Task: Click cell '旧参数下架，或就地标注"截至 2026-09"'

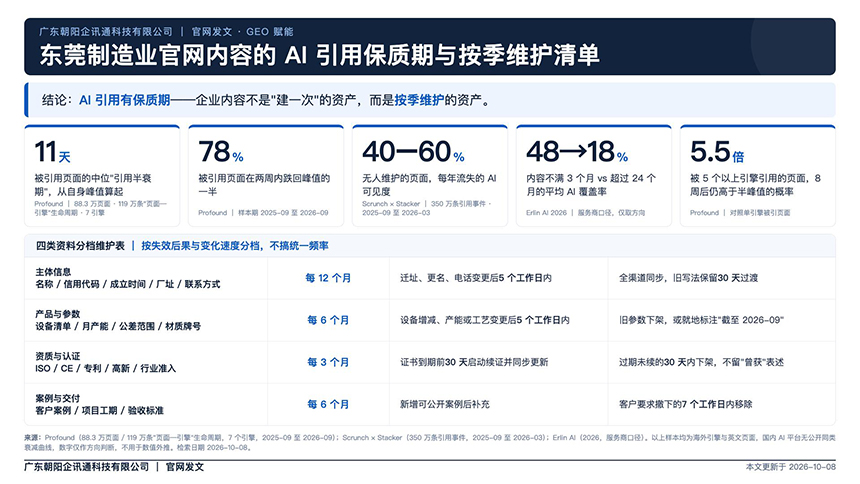Action: [701, 320]
